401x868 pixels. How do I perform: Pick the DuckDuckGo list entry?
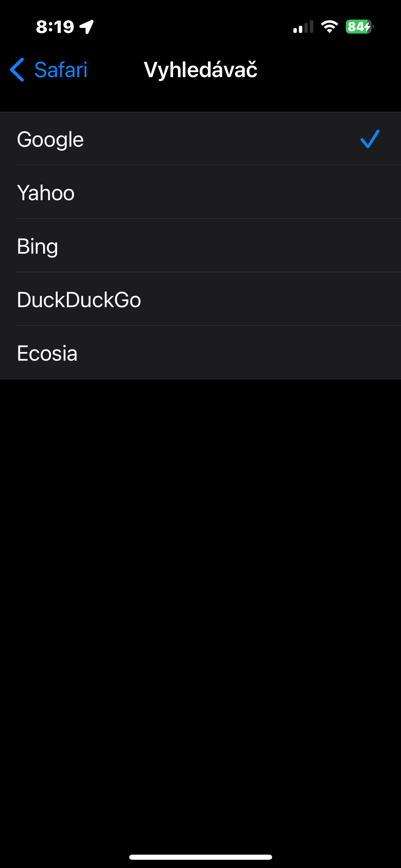[x=79, y=300]
